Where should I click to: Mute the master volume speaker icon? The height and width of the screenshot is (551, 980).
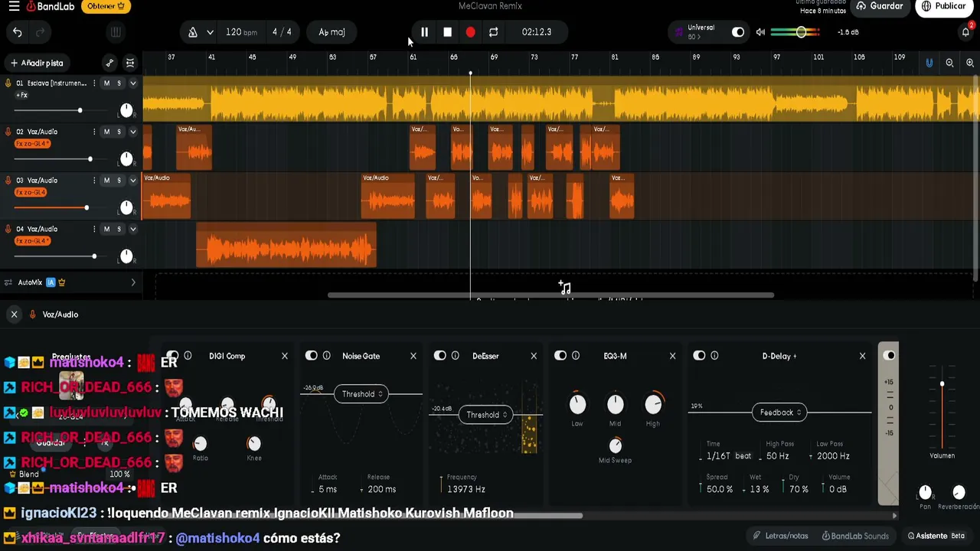click(760, 32)
